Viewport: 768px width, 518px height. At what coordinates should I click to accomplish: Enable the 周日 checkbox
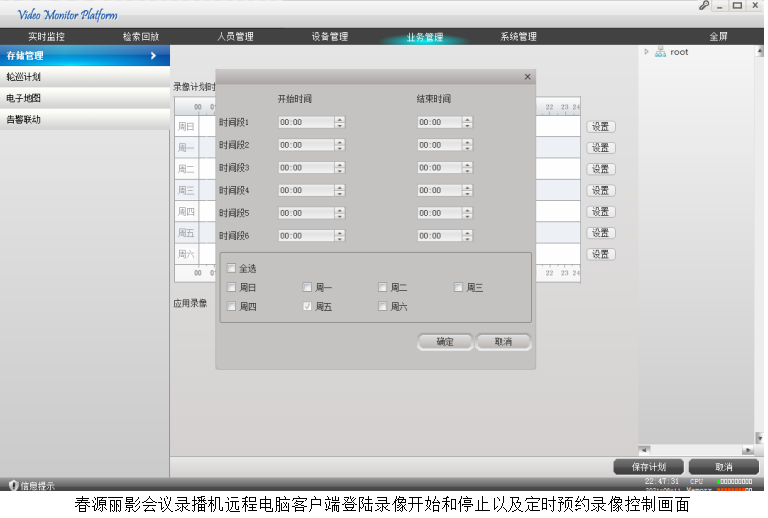pos(232,288)
